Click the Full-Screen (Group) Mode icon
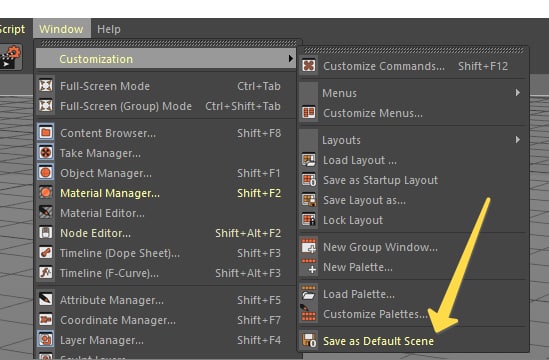Viewport: 549px width, 360px height. [46, 106]
